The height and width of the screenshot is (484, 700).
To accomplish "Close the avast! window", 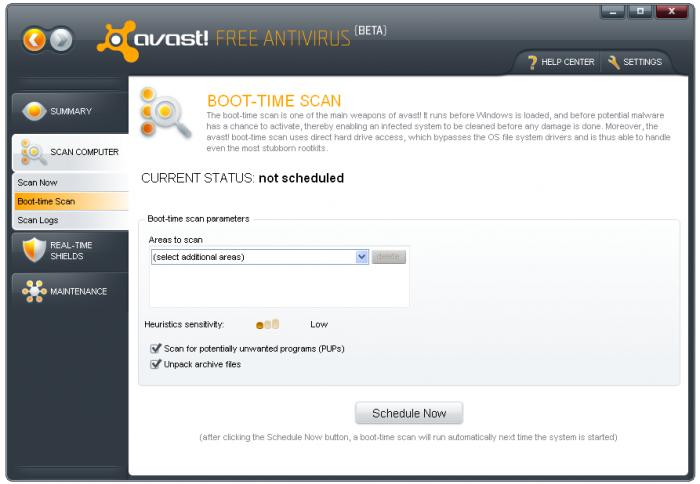I will tap(671, 12).
